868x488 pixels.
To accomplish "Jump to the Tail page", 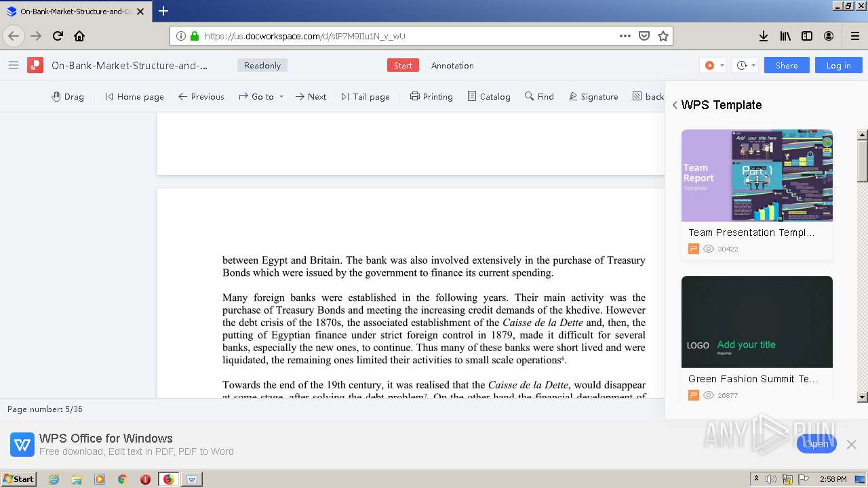I will [x=366, y=96].
